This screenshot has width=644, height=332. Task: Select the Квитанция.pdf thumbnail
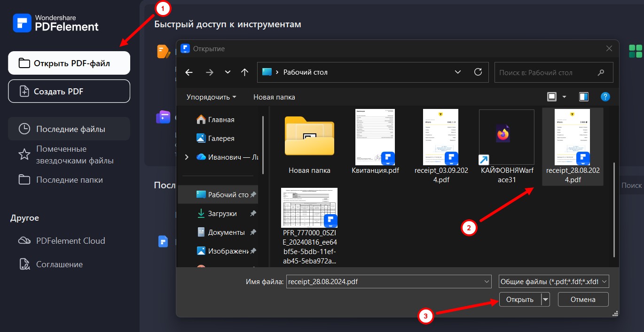coord(375,137)
